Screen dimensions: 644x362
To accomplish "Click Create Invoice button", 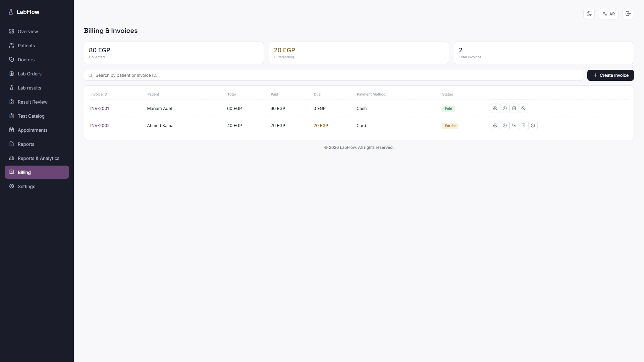I will (610, 75).
